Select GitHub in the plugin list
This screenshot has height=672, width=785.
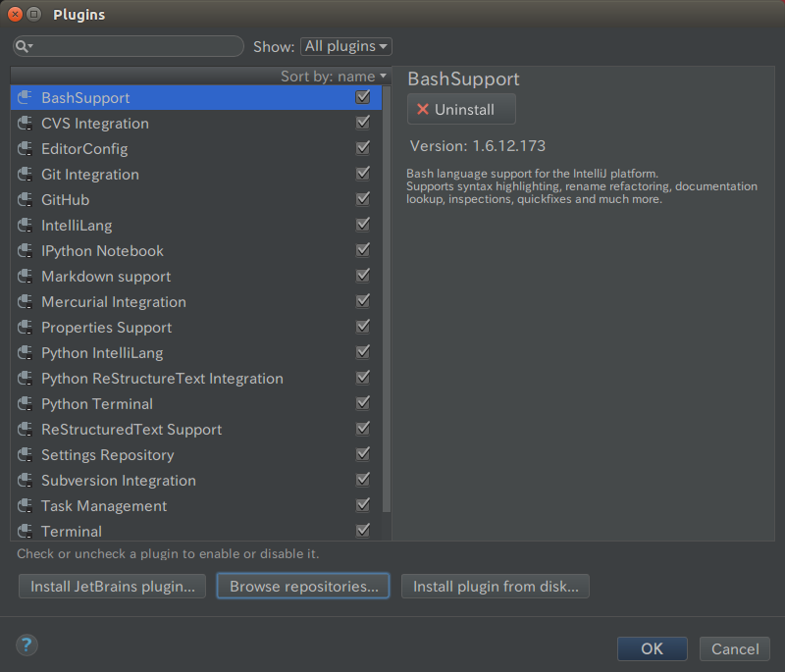point(196,200)
